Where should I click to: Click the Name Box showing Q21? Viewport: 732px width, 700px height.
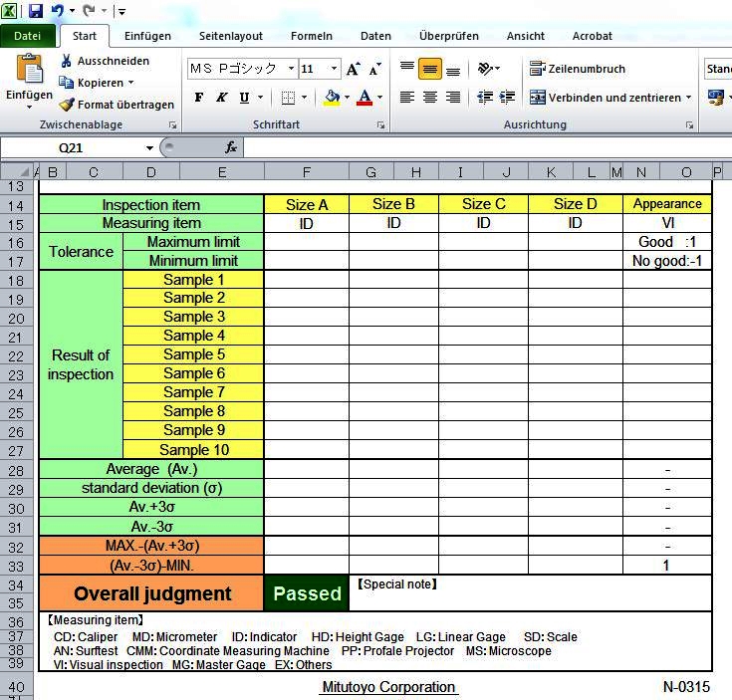click(x=71, y=148)
